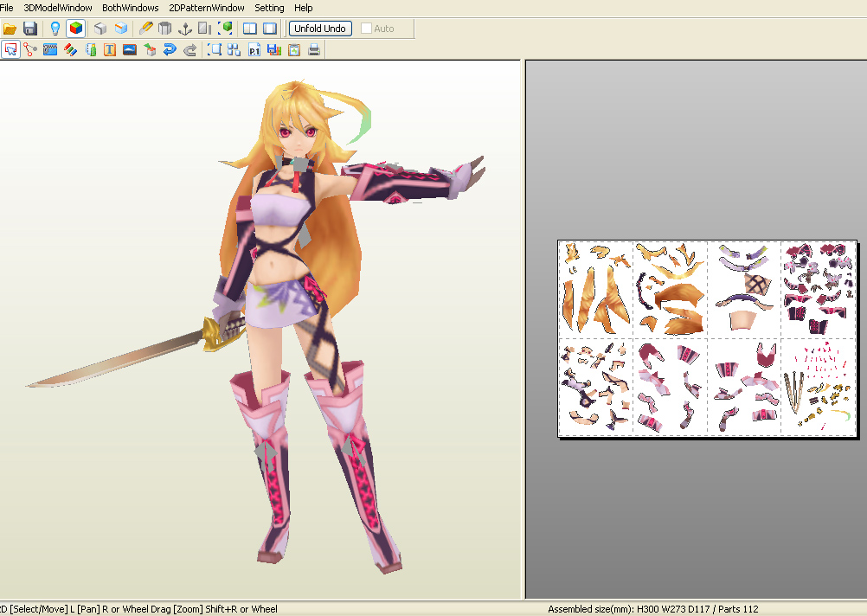
Task: Toggle the colored texture cube icon
Action: pos(76,29)
